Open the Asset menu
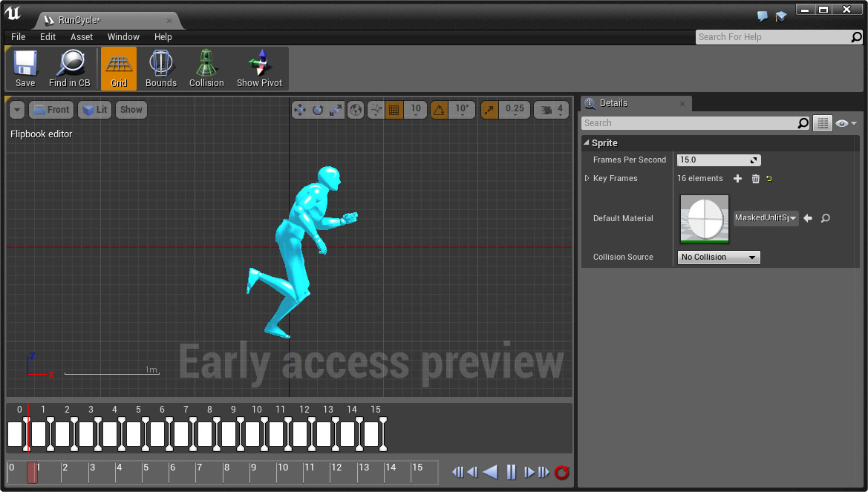This screenshot has width=868, height=492. click(82, 37)
